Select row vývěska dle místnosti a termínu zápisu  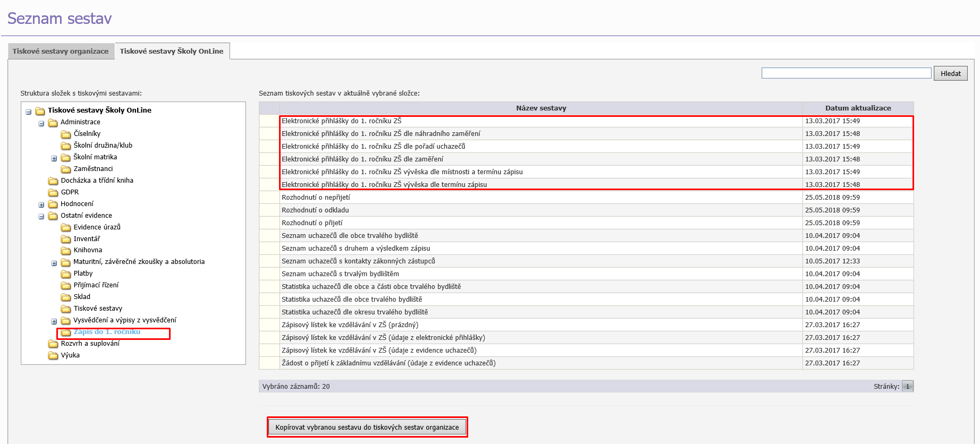coord(586,172)
